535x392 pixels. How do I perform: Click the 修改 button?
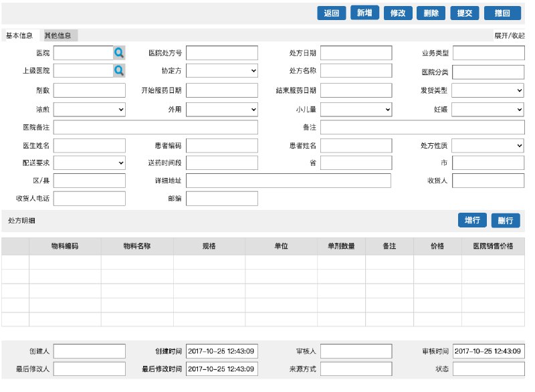pyautogui.click(x=398, y=13)
